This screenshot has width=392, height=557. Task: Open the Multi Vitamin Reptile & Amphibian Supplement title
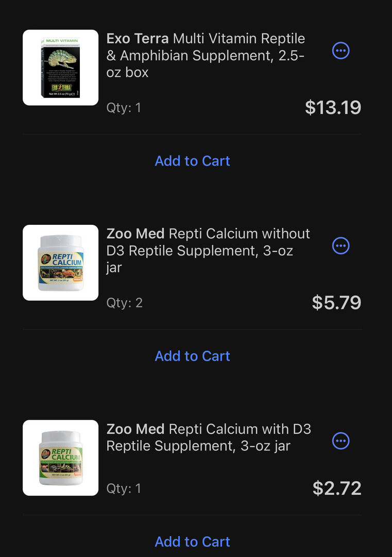(206, 55)
